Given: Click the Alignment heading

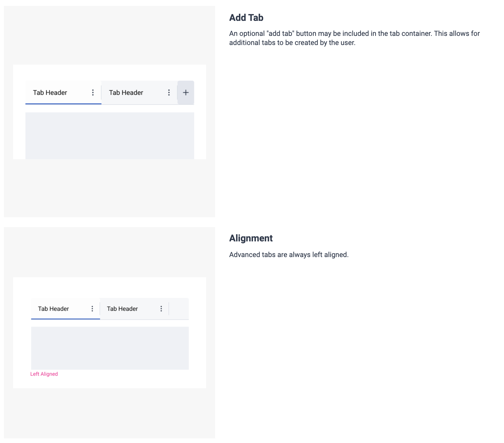Looking at the screenshot, I should tap(251, 238).
